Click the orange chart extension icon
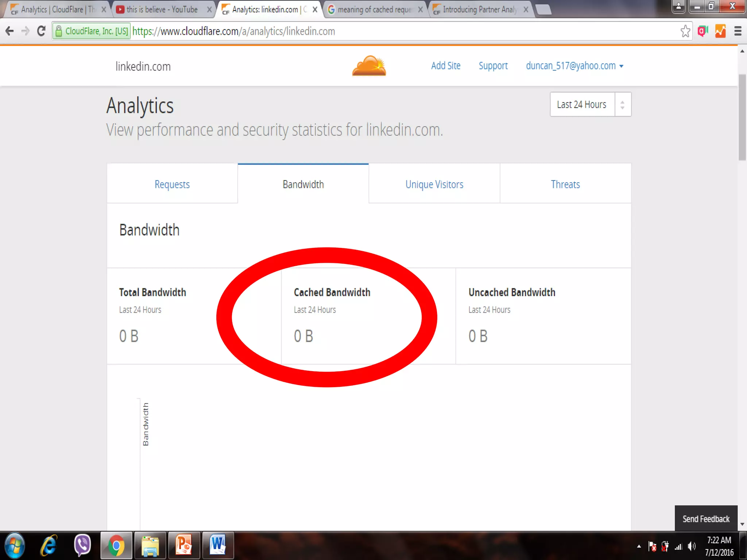Screen dimensions: 747x560 (720, 31)
